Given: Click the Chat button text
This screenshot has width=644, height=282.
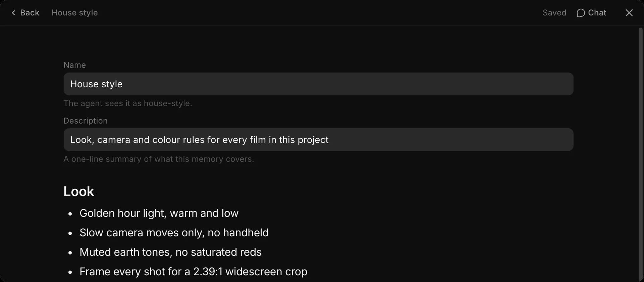Looking at the screenshot, I should point(597,13).
